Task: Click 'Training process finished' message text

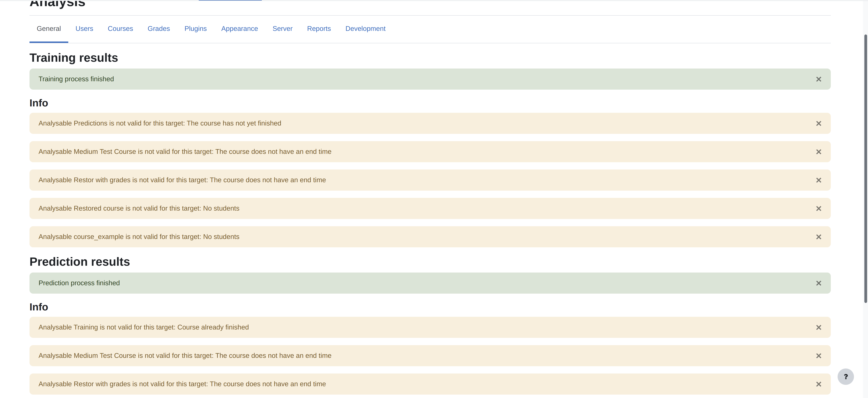Action: point(76,79)
